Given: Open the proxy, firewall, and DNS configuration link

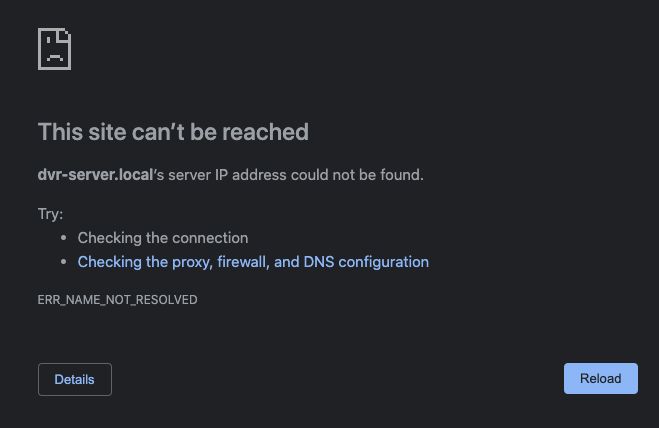Looking at the screenshot, I should [x=253, y=262].
